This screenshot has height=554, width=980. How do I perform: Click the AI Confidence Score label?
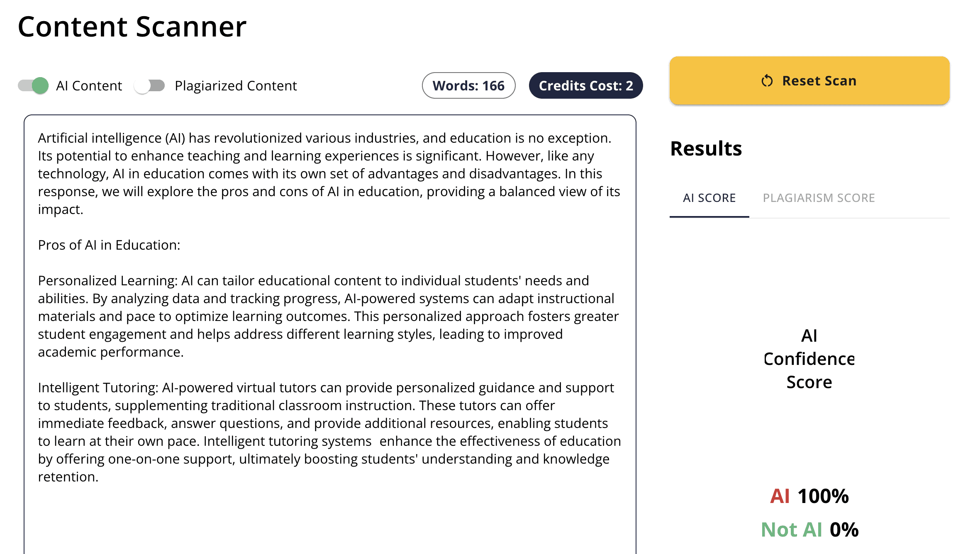[809, 359]
